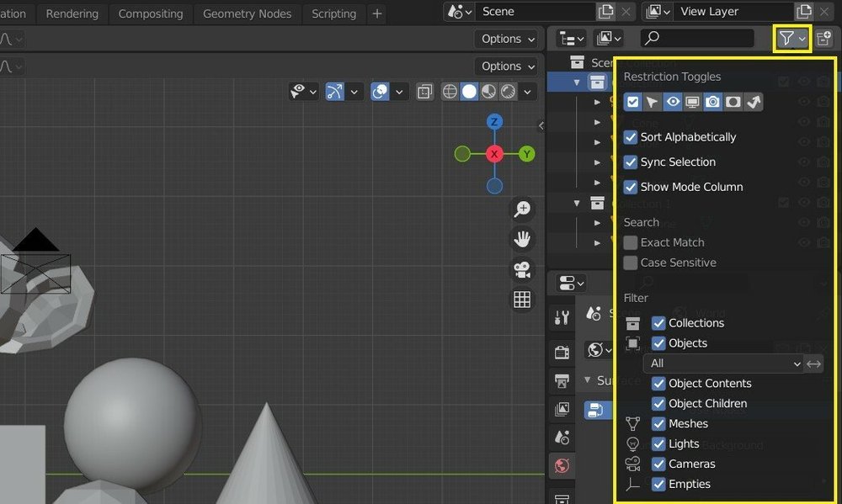Open the outliner Filter popover button
842x504 pixels.
(x=791, y=39)
